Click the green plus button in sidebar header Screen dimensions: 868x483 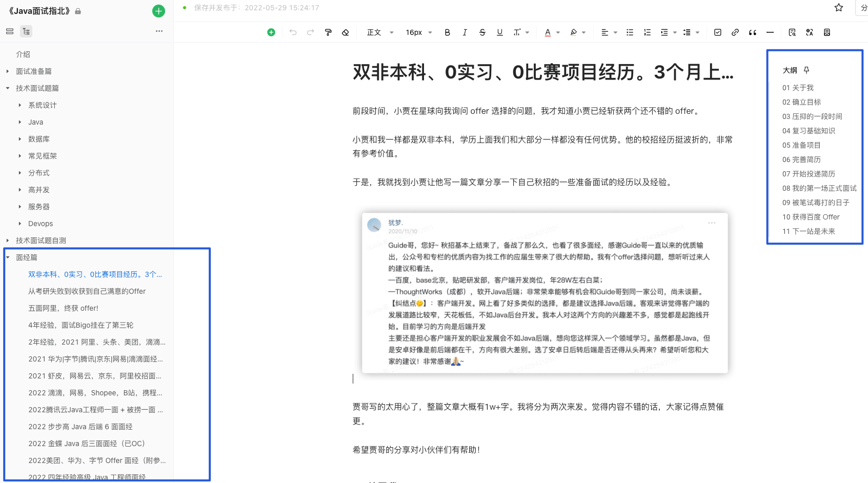[x=159, y=11]
